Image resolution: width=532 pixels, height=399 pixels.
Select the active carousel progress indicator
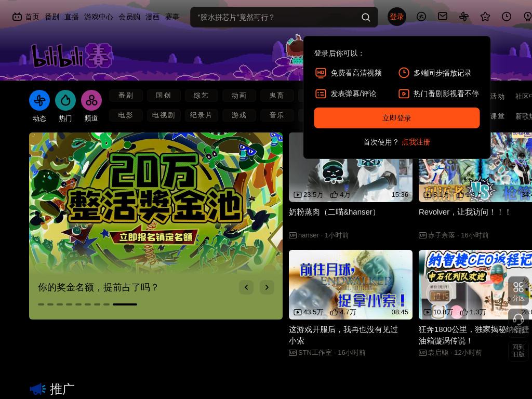click(x=125, y=304)
